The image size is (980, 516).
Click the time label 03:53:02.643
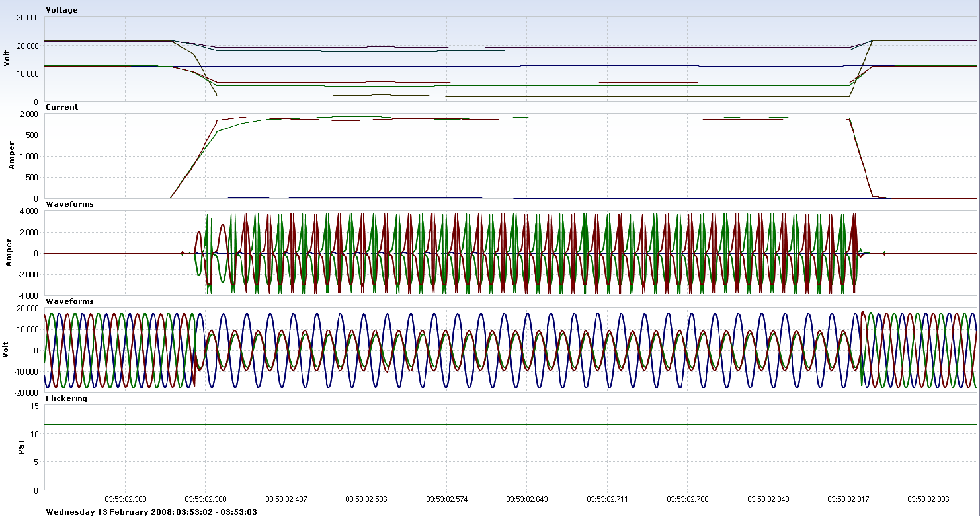click(x=526, y=499)
